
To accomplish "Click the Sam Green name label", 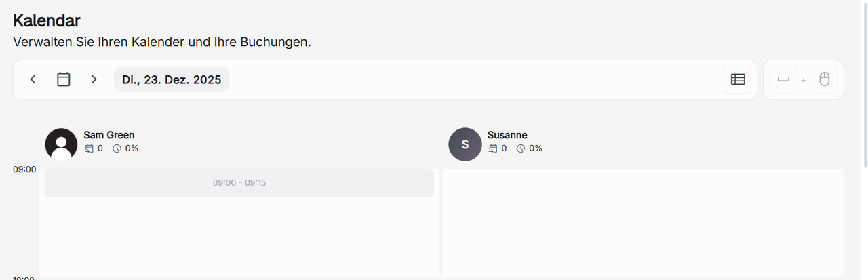I will pyautogui.click(x=108, y=135).
